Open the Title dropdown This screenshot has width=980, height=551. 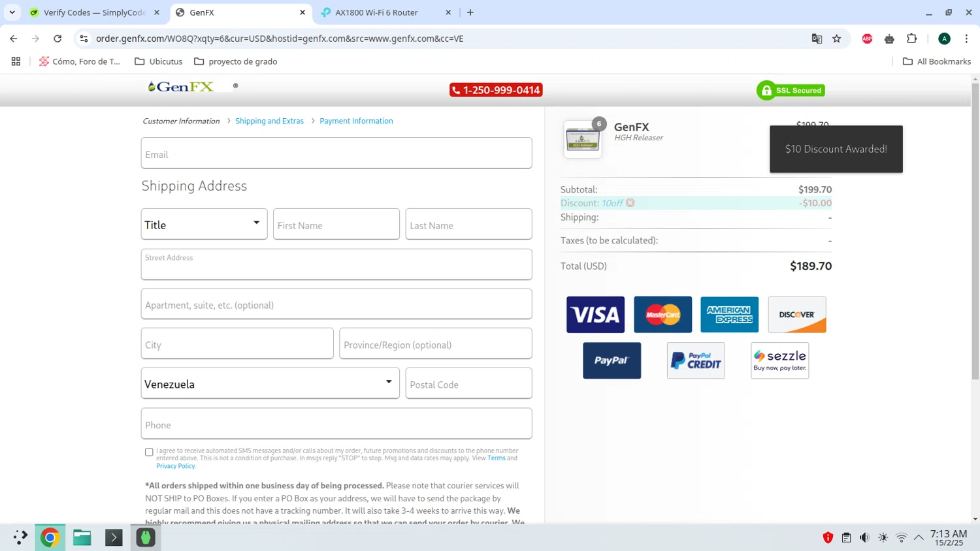tap(204, 224)
